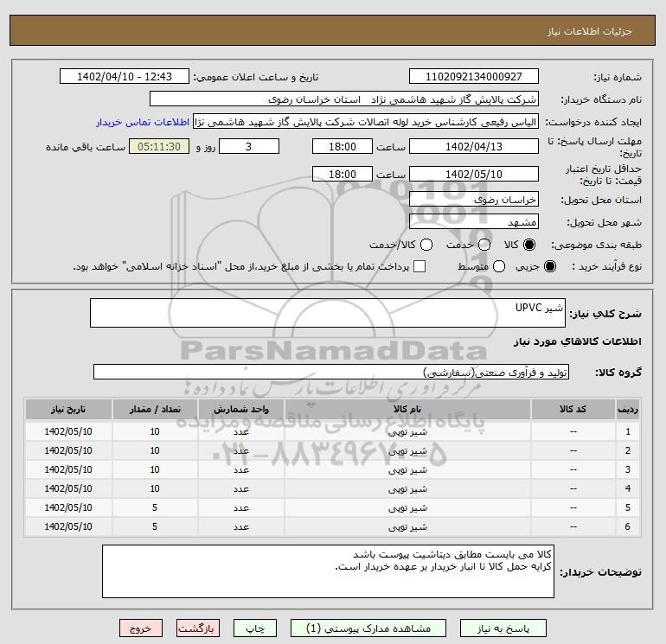Click شیر توپی in row 4
The width and height of the screenshot is (666, 644).
(x=407, y=489)
